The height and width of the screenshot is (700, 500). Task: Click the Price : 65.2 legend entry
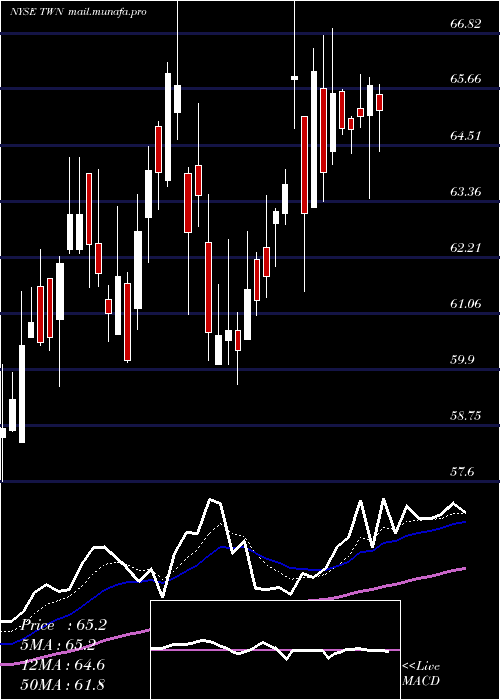click(x=63, y=625)
